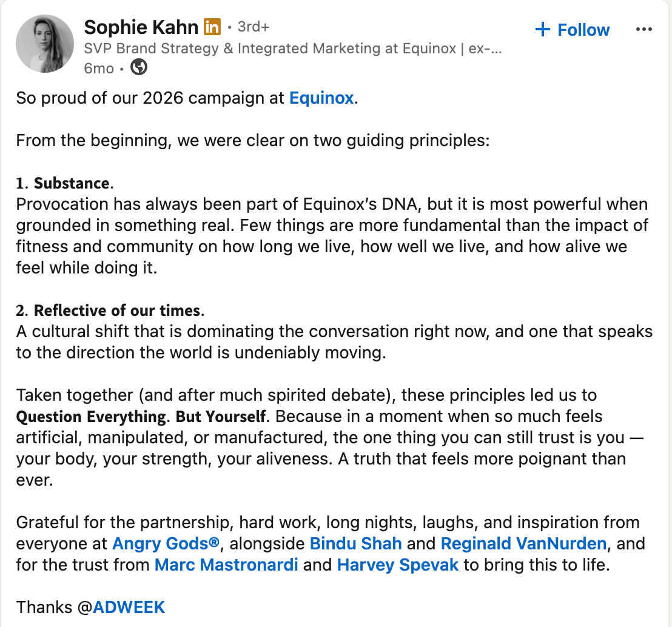Image resolution: width=672 pixels, height=627 pixels.
Task: Open Bindu Shah's profile link
Action: (356, 543)
